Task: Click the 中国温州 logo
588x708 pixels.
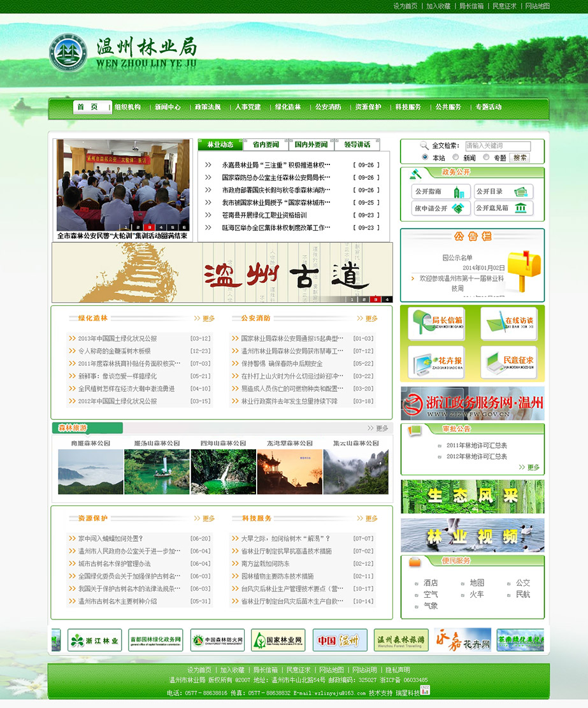Action: click(340, 640)
